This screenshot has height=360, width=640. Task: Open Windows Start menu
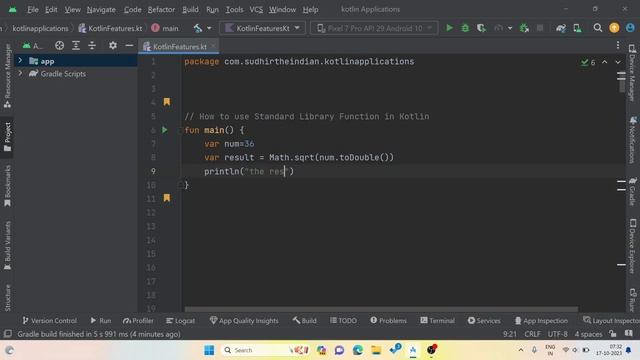[209, 350]
